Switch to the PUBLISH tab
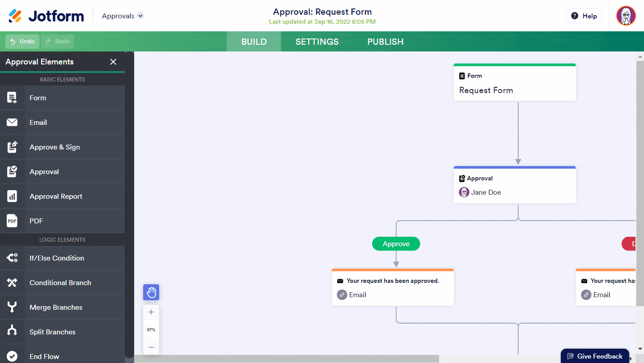The image size is (644, 363). tap(386, 42)
